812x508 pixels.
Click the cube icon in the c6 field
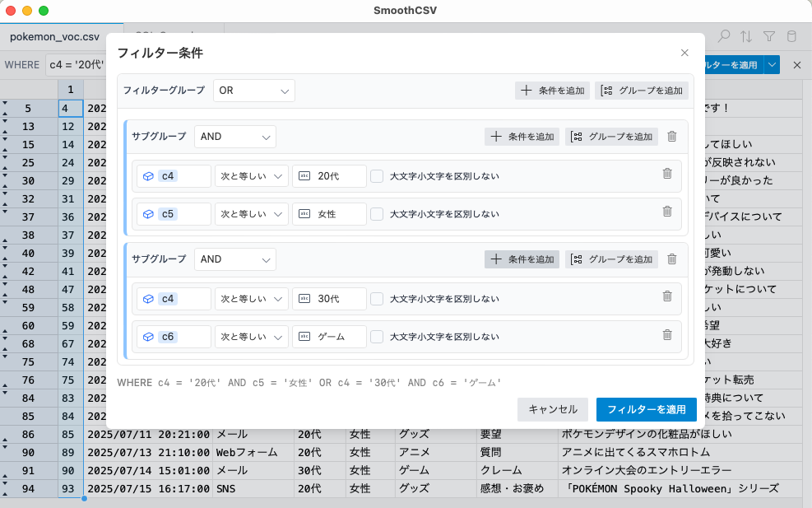point(149,337)
